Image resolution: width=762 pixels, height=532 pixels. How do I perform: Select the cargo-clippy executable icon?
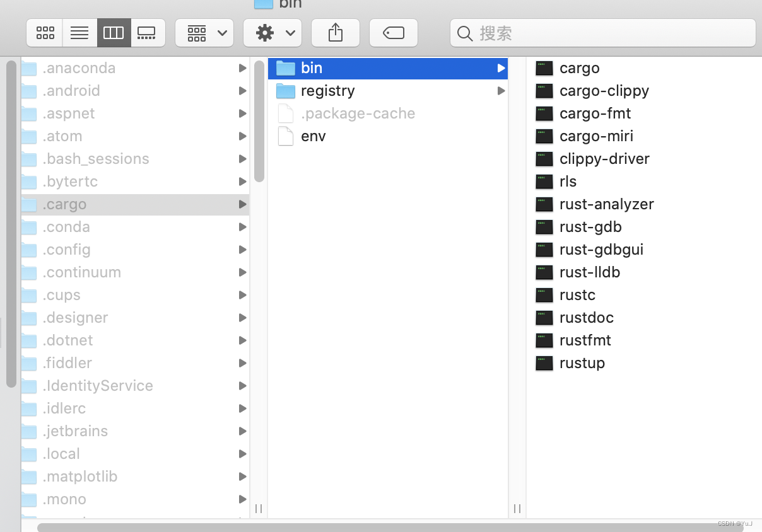point(544,91)
